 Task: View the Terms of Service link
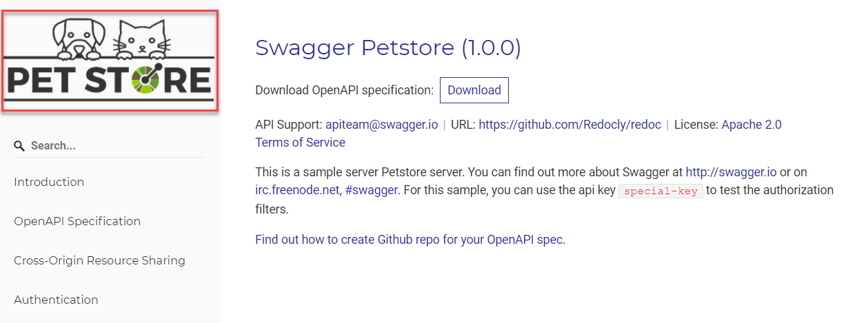[x=300, y=143]
